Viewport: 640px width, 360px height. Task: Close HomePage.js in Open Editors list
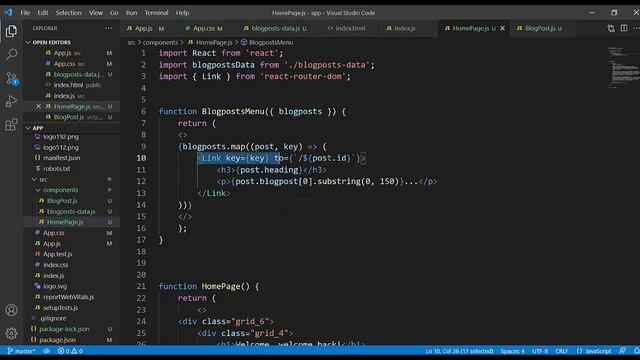coord(38,107)
